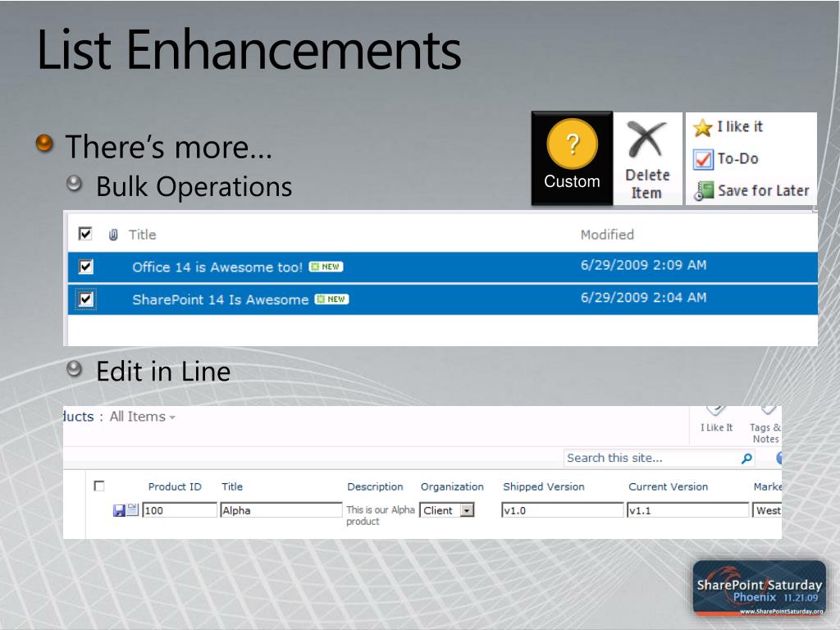
Task: Click NEW badge beside Office 14 item
Action: (326, 267)
